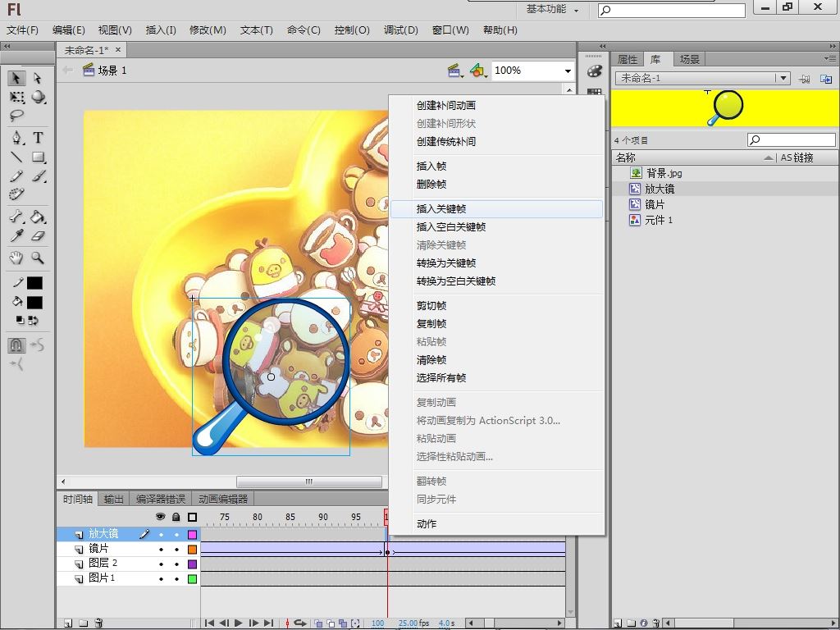This screenshot has height=630, width=840.
Task: Open the library document dropdown 未命名-1
Action: [x=783, y=78]
